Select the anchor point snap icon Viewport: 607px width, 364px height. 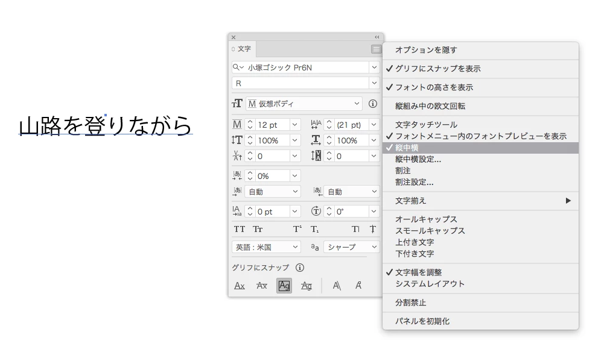tap(358, 286)
